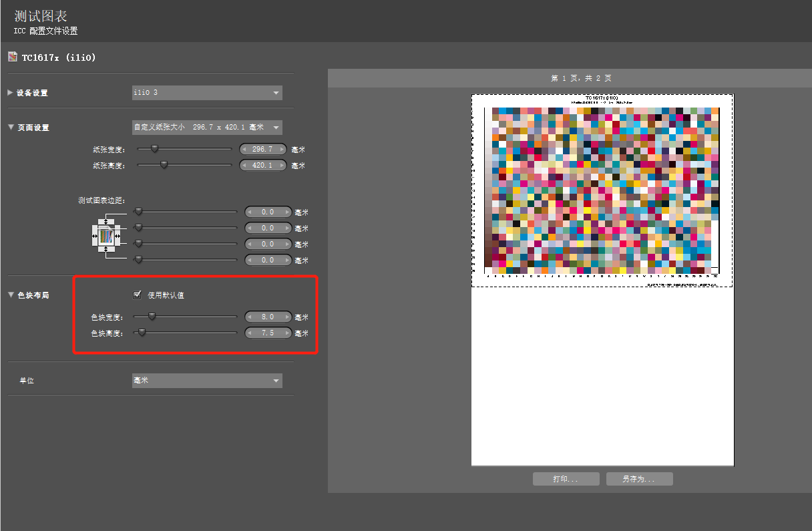Decrease 纸张高度 with left arrow
The height and width of the screenshot is (531, 812).
[246, 165]
